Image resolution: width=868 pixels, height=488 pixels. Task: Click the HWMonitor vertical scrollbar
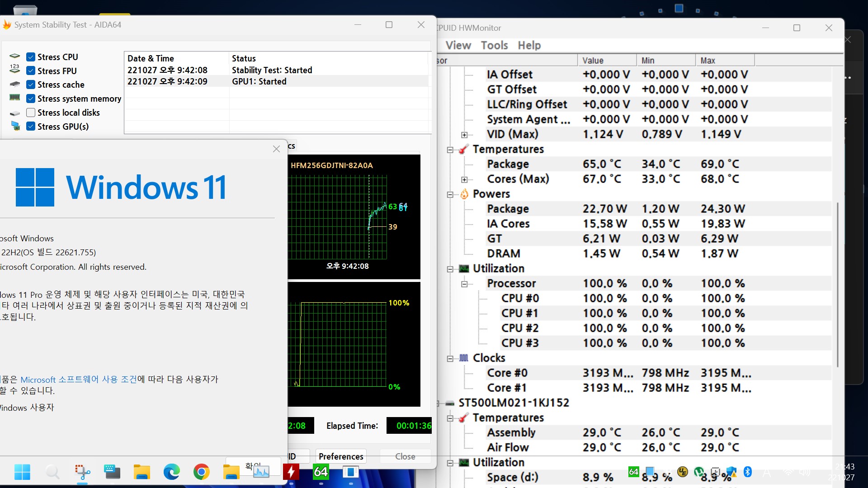tap(838, 285)
